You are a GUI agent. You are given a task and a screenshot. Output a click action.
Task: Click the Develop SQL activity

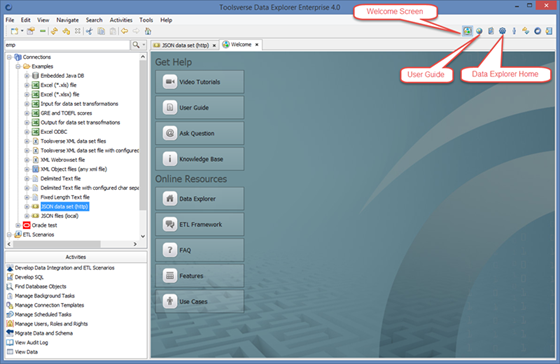pyautogui.click(x=29, y=277)
